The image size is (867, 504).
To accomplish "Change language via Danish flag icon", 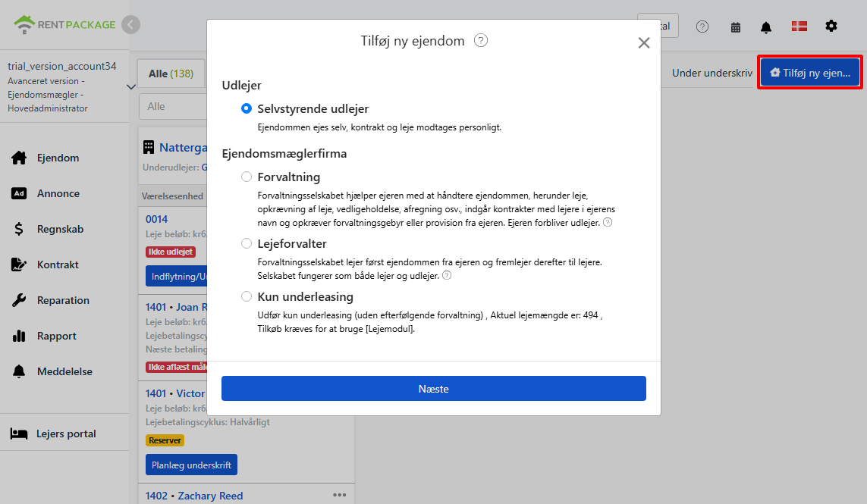I will 799,26.
